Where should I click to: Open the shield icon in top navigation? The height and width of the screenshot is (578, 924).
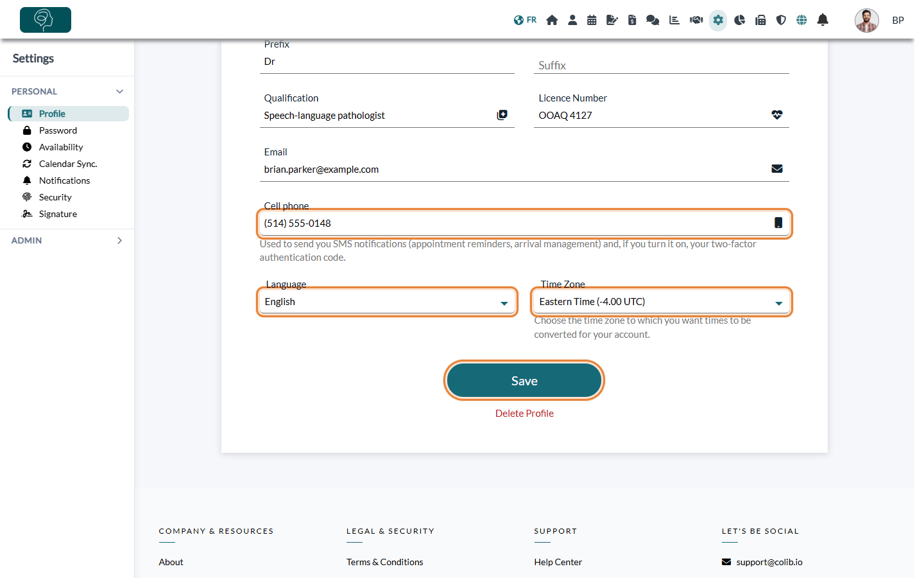pyautogui.click(x=781, y=20)
